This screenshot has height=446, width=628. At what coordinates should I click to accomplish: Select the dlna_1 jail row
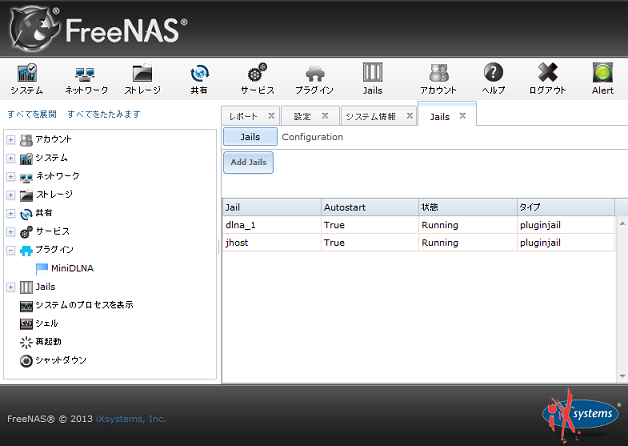(419, 225)
